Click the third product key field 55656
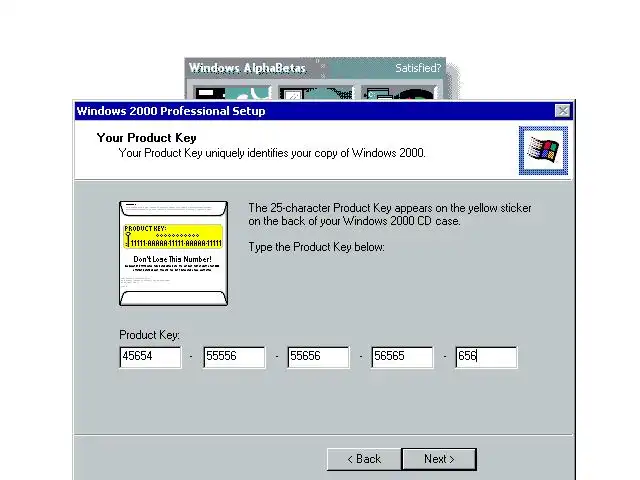 [x=318, y=357]
